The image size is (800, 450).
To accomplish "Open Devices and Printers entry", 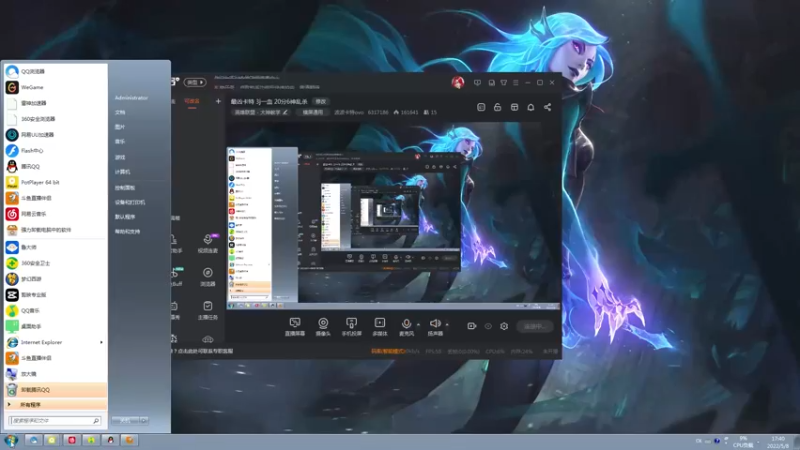I will (130, 203).
